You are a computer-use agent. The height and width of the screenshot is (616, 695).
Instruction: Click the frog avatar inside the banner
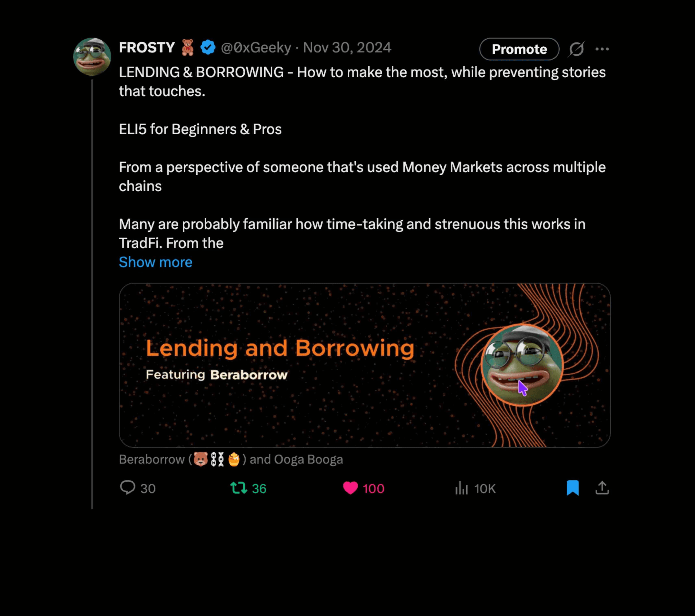tap(522, 365)
